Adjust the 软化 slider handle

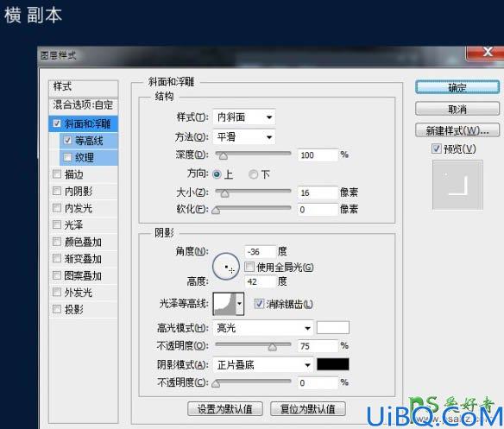(x=216, y=211)
